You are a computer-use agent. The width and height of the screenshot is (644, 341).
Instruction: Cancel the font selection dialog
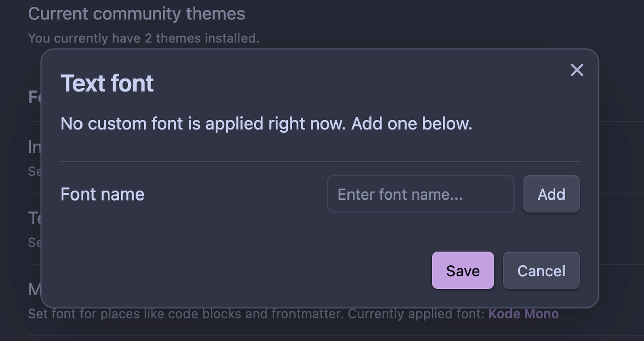(x=541, y=271)
